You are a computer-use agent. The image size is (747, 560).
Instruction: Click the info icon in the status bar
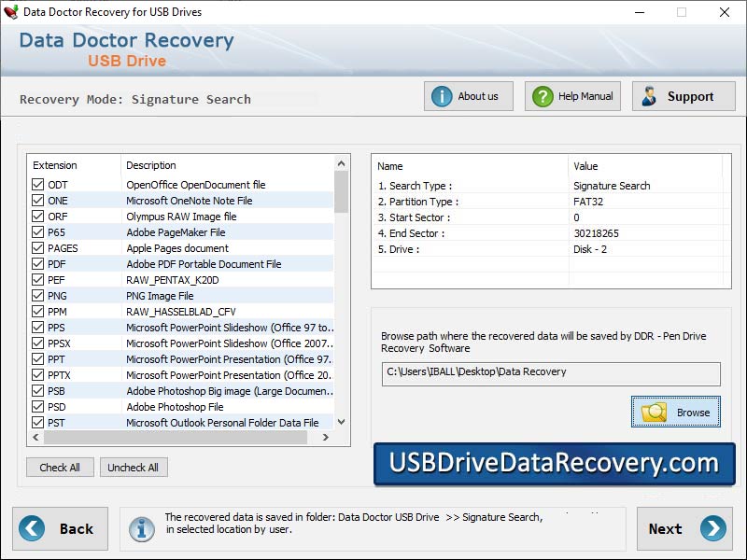pyautogui.click(x=141, y=528)
